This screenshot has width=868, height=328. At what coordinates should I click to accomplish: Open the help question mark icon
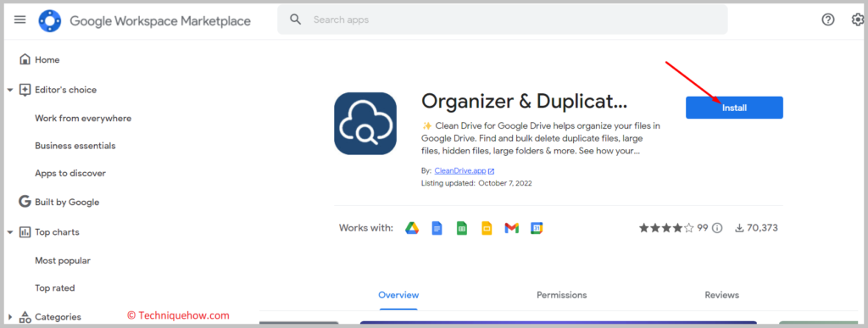pyautogui.click(x=827, y=19)
